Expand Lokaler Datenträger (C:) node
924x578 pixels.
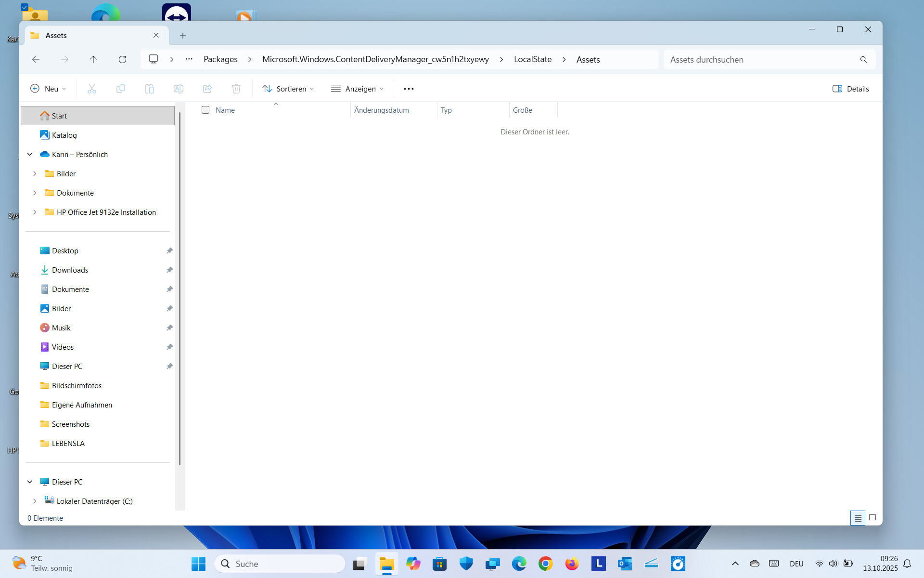point(35,501)
